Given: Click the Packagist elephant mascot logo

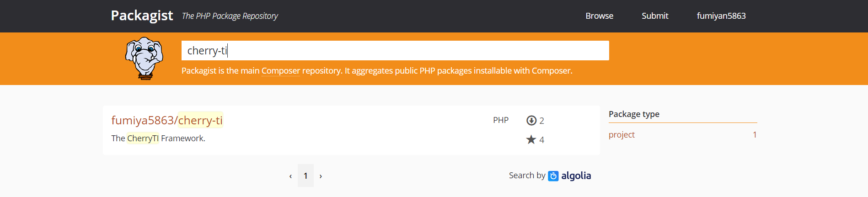Looking at the screenshot, I should pos(145,59).
